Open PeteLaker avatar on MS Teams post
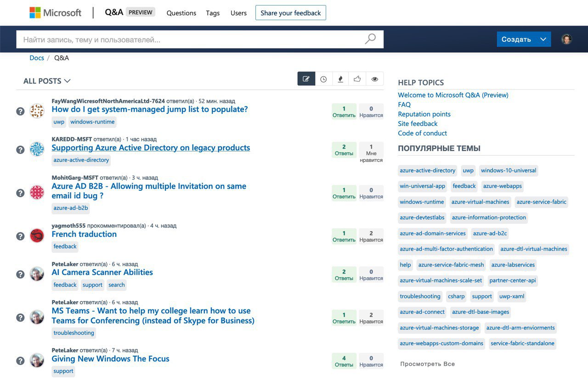 37,317
